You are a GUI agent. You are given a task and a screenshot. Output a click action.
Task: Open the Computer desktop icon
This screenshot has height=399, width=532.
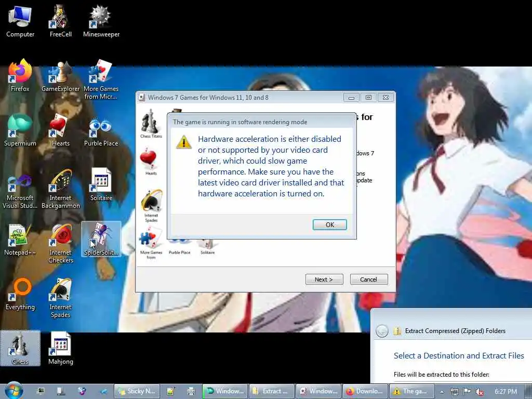pos(20,21)
